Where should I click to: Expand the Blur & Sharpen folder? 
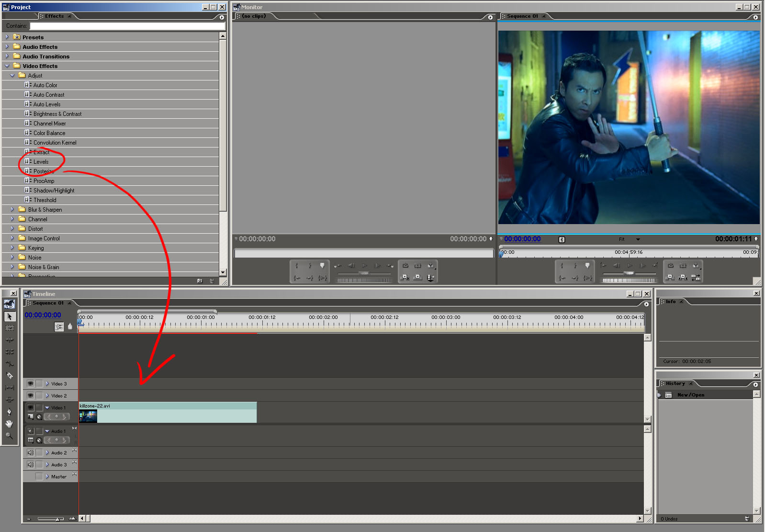coord(12,209)
